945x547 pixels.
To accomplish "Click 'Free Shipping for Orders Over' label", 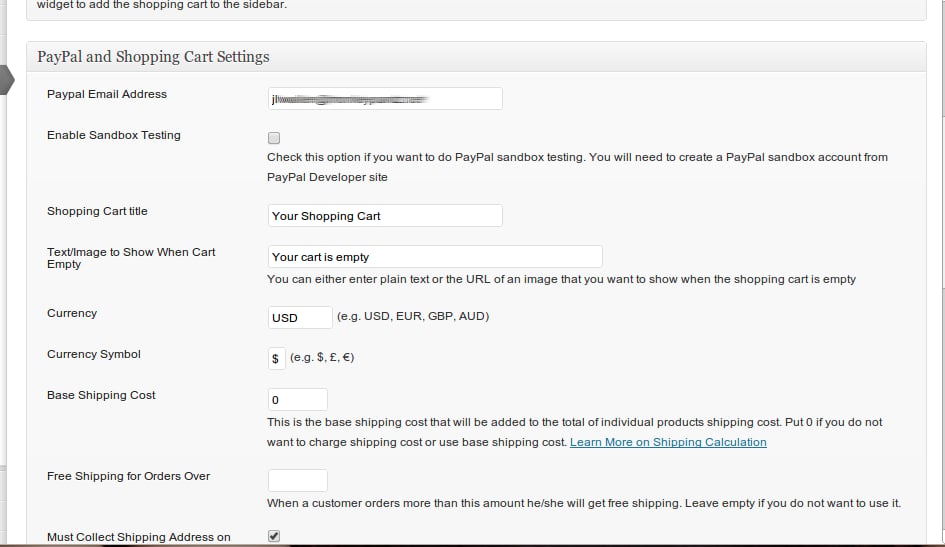I will pyautogui.click(x=128, y=476).
